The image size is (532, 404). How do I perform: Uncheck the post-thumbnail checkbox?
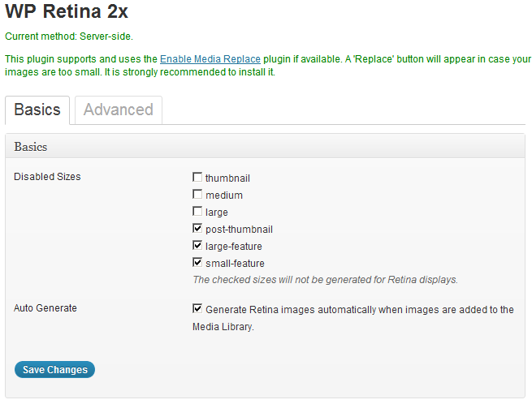197,229
